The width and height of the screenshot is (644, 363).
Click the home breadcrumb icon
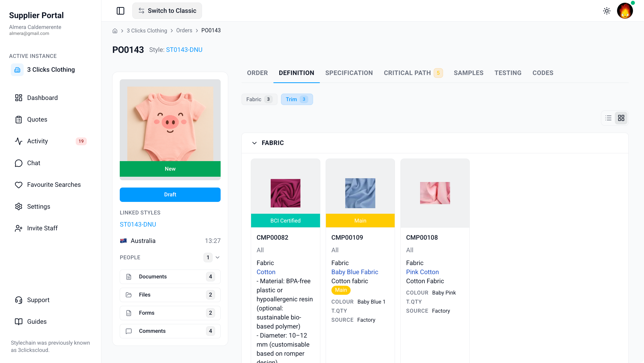pos(115,31)
